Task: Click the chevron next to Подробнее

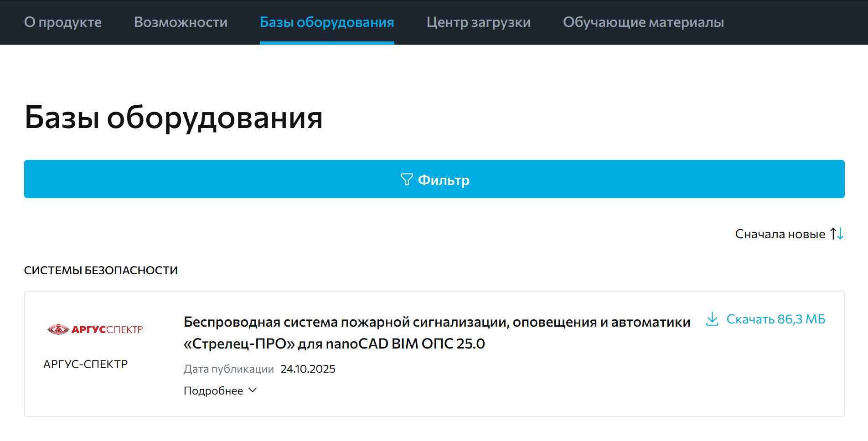Action: tap(253, 390)
